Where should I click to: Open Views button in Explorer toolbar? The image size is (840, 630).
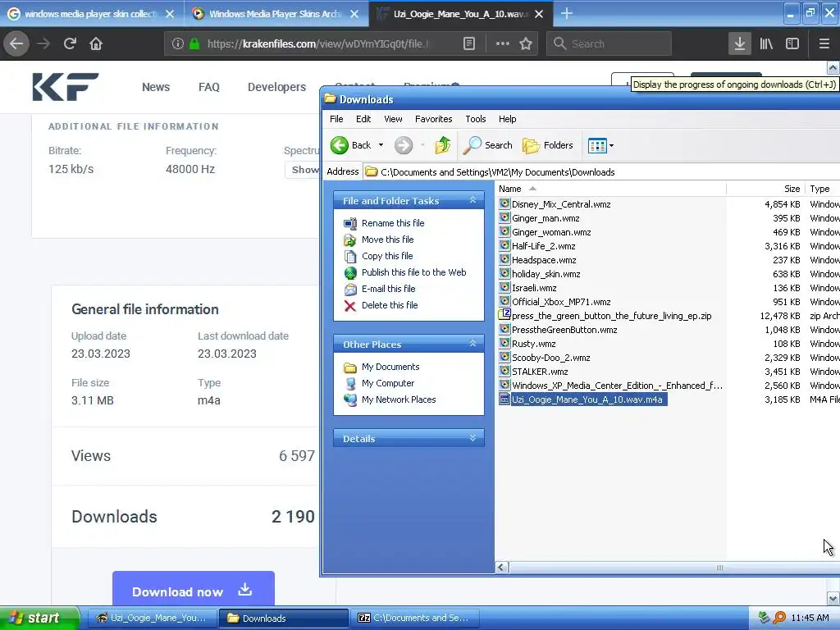[600, 145]
